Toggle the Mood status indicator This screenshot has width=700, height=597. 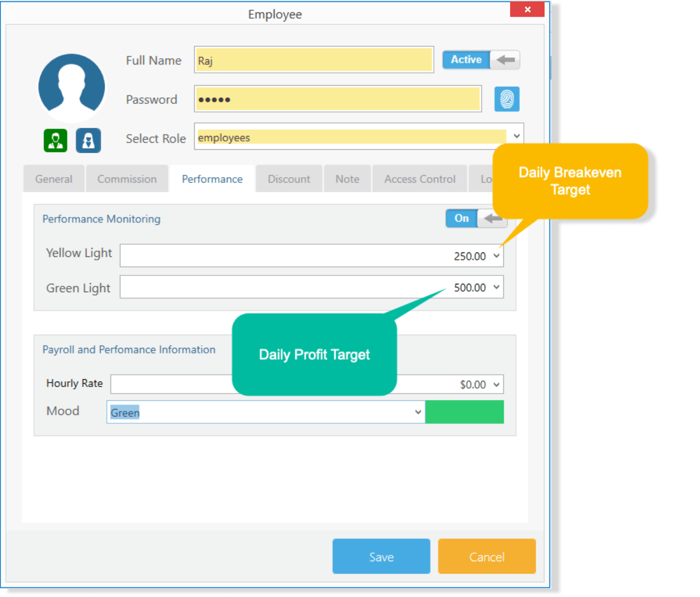point(464,412)
